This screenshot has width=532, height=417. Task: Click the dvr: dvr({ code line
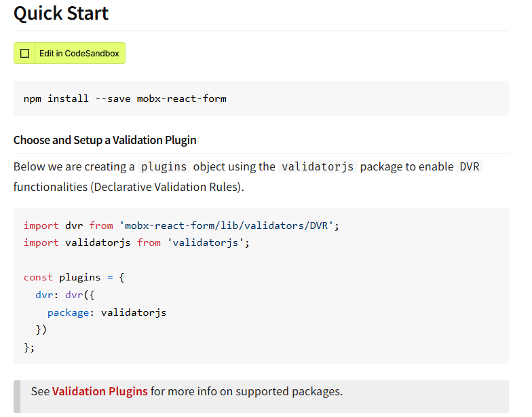coord(65,295)
